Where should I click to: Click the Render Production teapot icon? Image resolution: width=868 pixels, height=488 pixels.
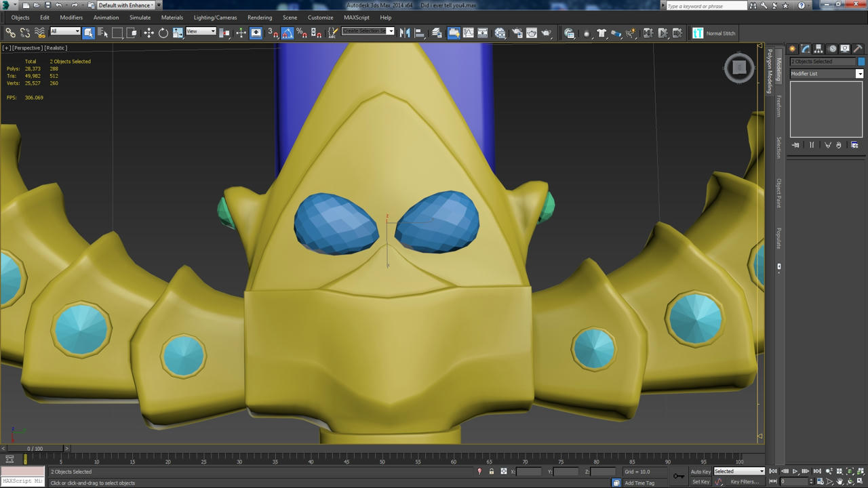[547, 33]
